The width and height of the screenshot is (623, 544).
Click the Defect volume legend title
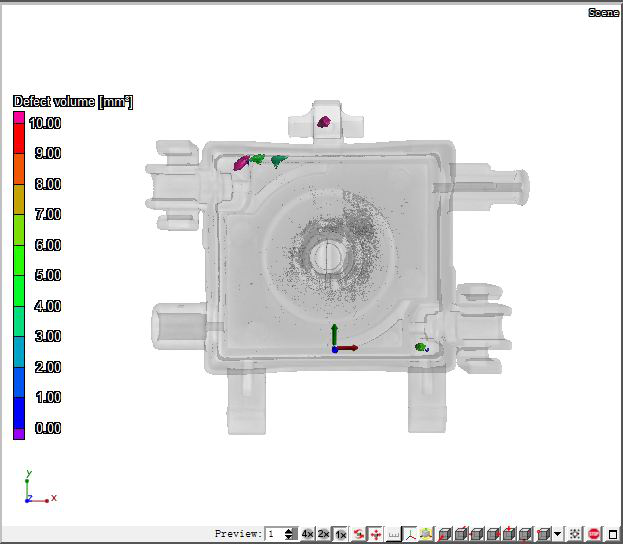73,102
